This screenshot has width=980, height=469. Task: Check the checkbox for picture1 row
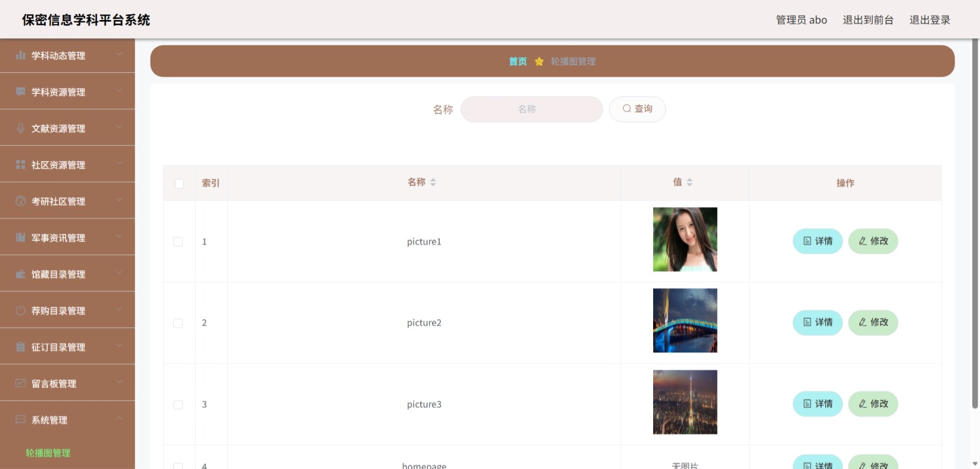(178, 242)
